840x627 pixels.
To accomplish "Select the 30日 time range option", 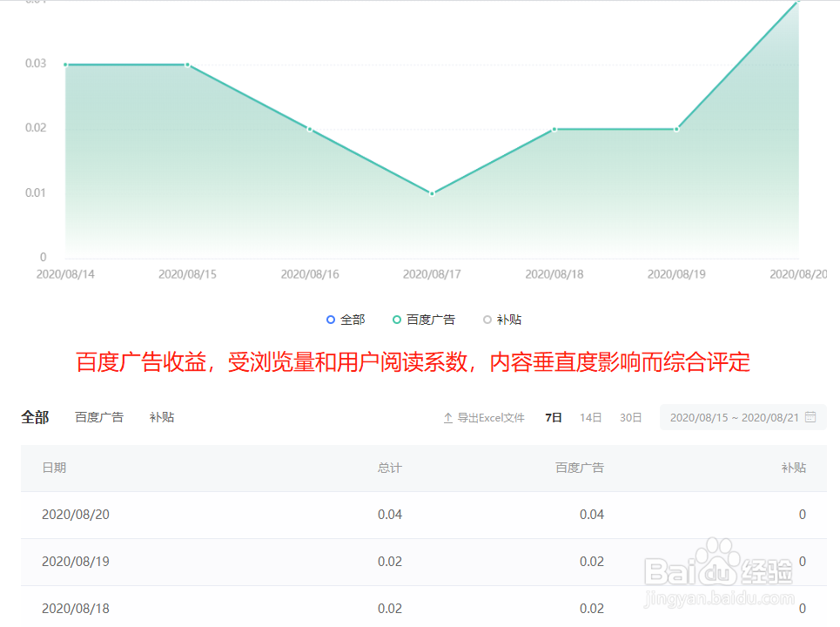I will 630,417.
